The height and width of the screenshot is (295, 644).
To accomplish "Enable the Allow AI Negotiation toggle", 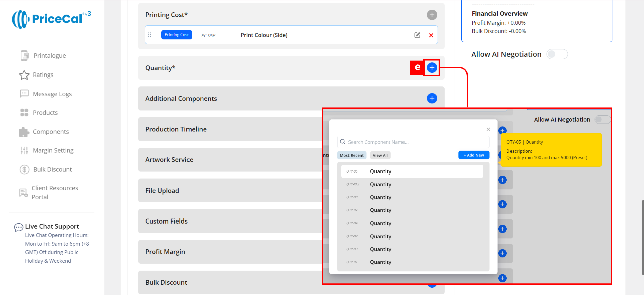I will point(557,54).
